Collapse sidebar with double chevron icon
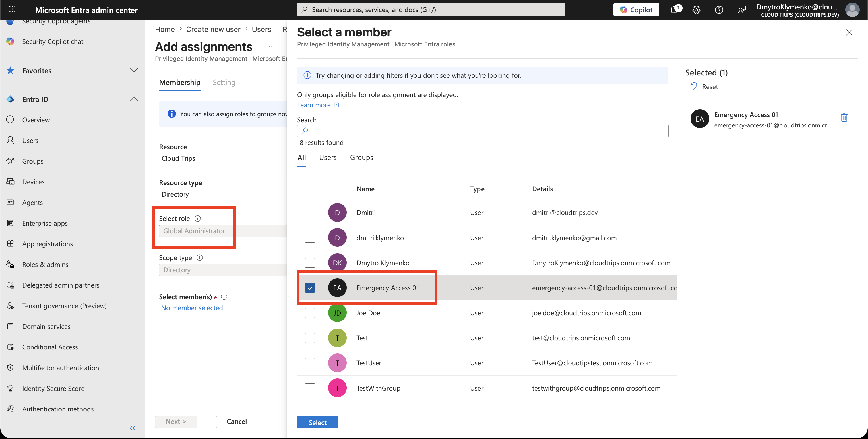This screenshot has height=439, width=868. click(132, 428)
